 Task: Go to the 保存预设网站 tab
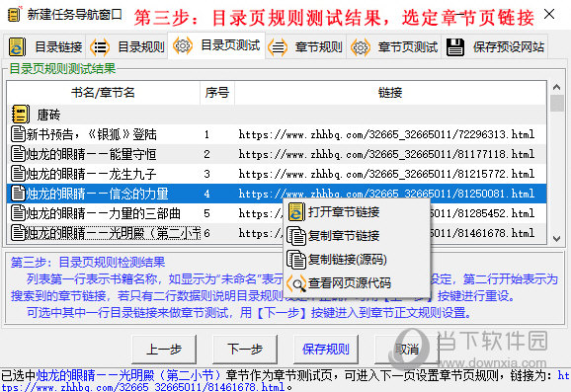click(495, 47)
